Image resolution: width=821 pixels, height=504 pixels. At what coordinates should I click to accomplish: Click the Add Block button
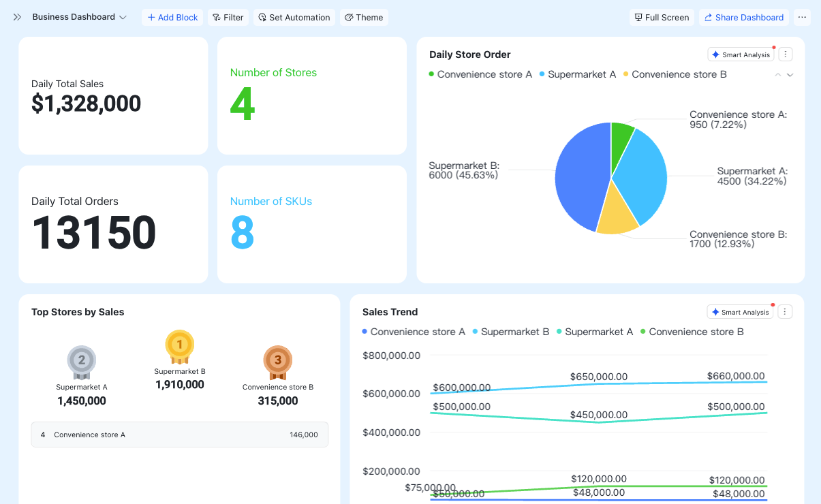tap(172, 17)
